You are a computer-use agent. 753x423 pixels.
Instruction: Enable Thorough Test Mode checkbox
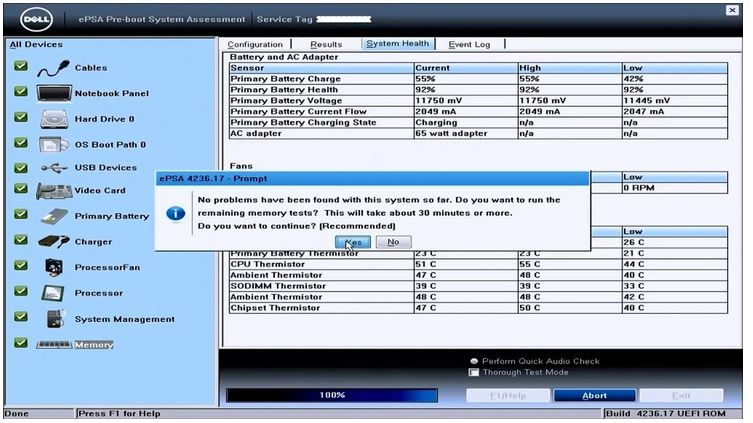pos(474,373)
